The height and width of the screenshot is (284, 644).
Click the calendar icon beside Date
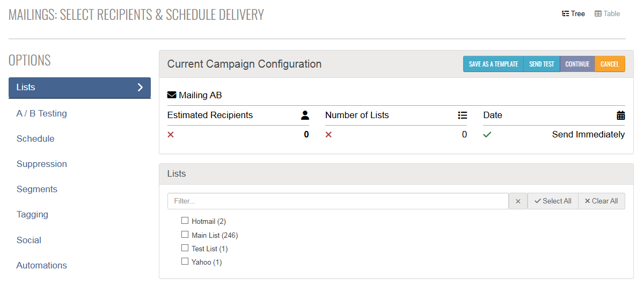[x=621, y=115]
